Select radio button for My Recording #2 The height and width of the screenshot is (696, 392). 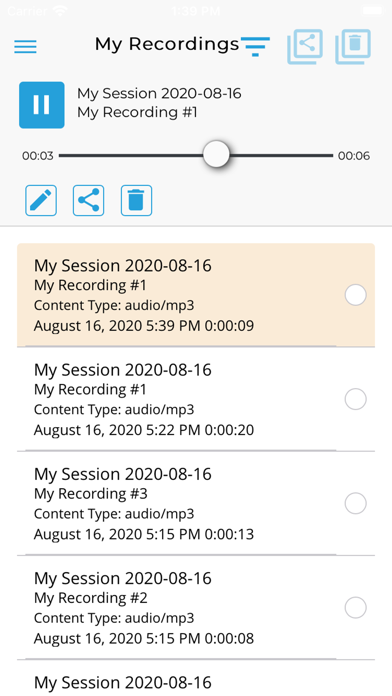click(356, 608)
